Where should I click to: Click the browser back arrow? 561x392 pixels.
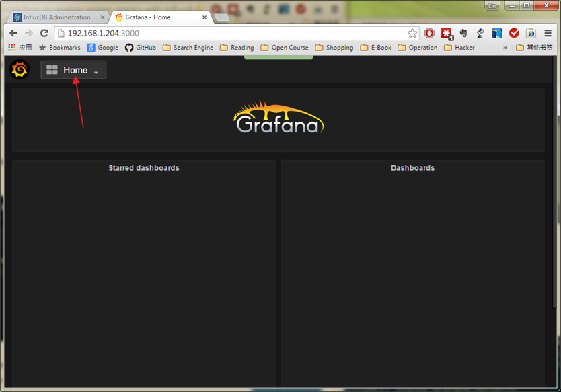(13, 33)
